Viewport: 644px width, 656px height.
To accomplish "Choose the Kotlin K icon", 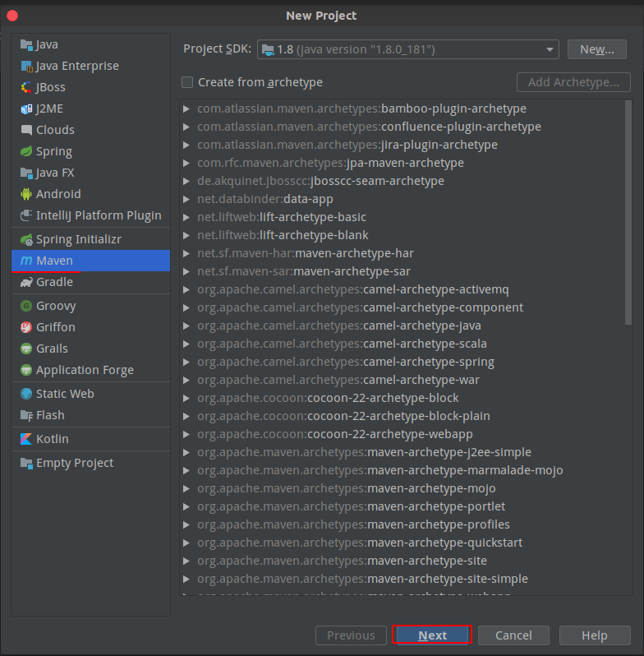I will (x=26, y=439).
